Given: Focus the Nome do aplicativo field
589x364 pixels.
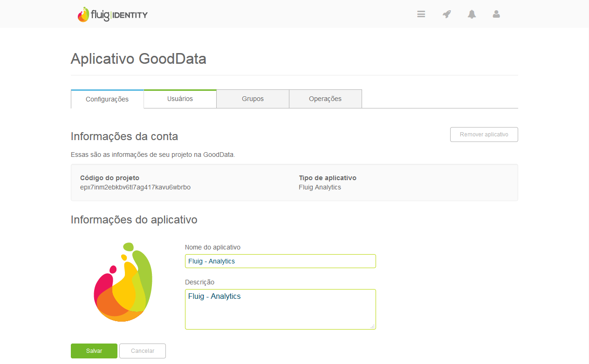Looking at the screenshot, I should (x=280, y=261).
